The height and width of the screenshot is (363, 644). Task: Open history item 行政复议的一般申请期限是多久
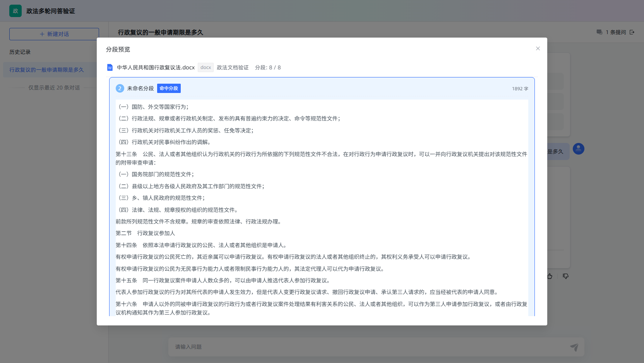pyautogui.click(x=50, y=70)
